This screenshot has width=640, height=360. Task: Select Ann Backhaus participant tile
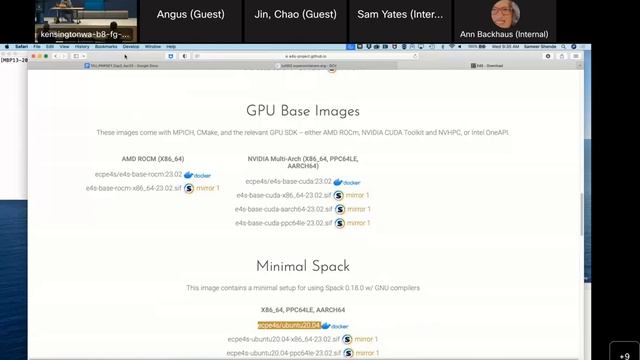pyautogui.click(x=505, y=20)
